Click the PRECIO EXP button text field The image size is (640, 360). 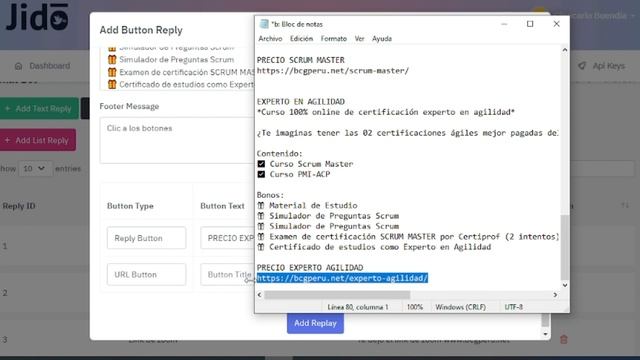pos(227,238)
